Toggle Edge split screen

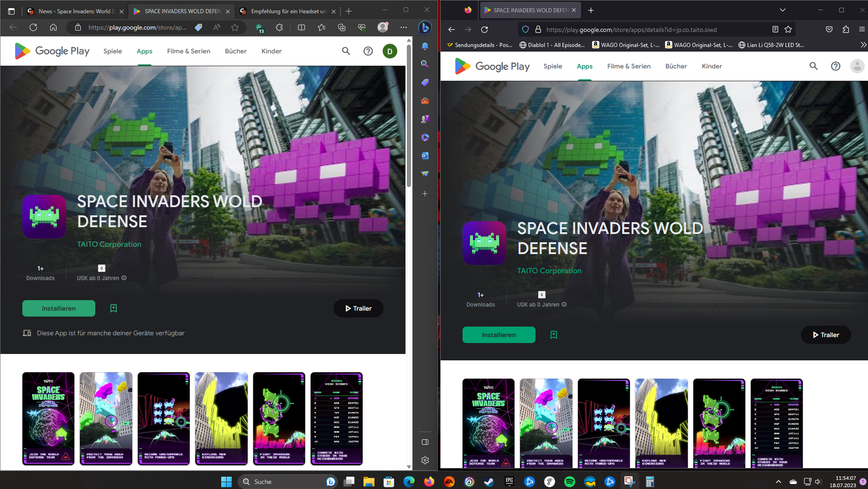point(301,27)
